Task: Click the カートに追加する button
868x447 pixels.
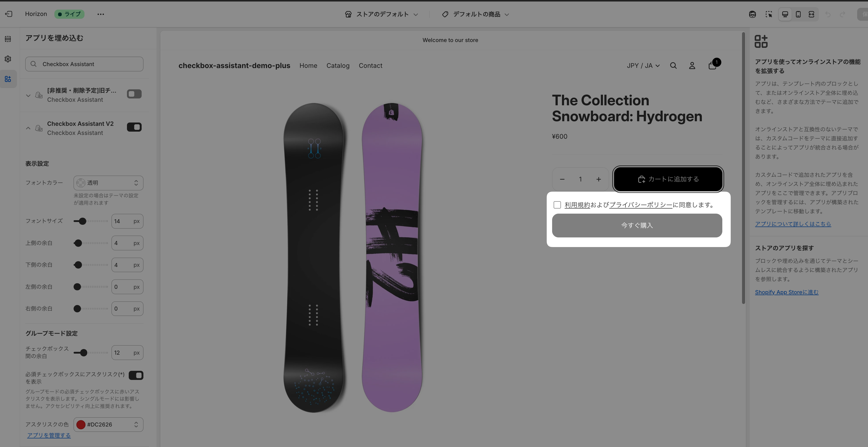Action: point(668,179)
